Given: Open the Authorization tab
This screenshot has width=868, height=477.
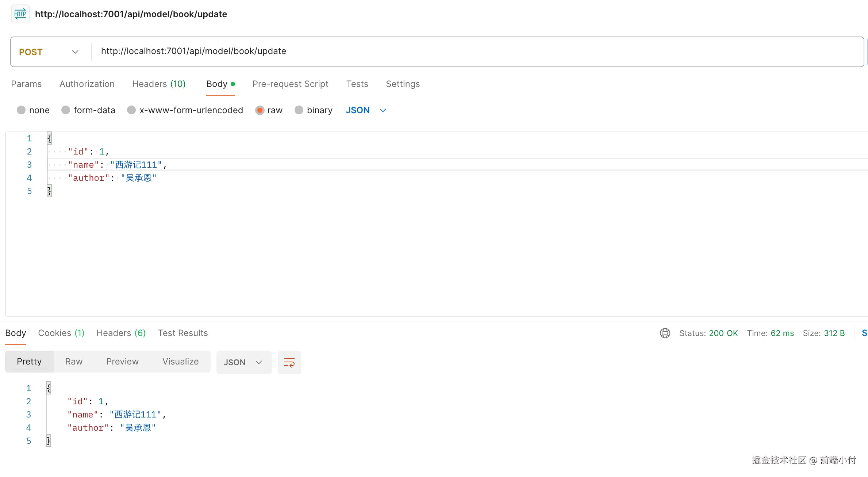Looking at the screenshot, I should click(x=87, y=84).
